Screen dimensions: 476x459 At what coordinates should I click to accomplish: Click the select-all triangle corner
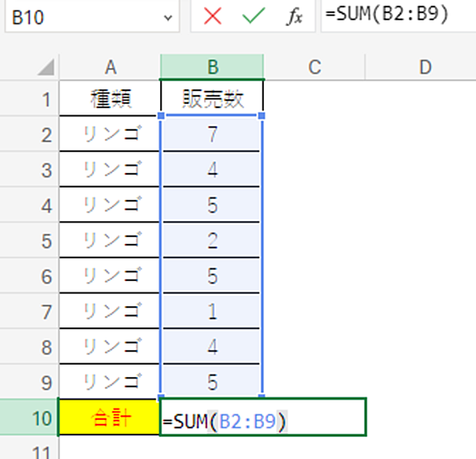46,67
